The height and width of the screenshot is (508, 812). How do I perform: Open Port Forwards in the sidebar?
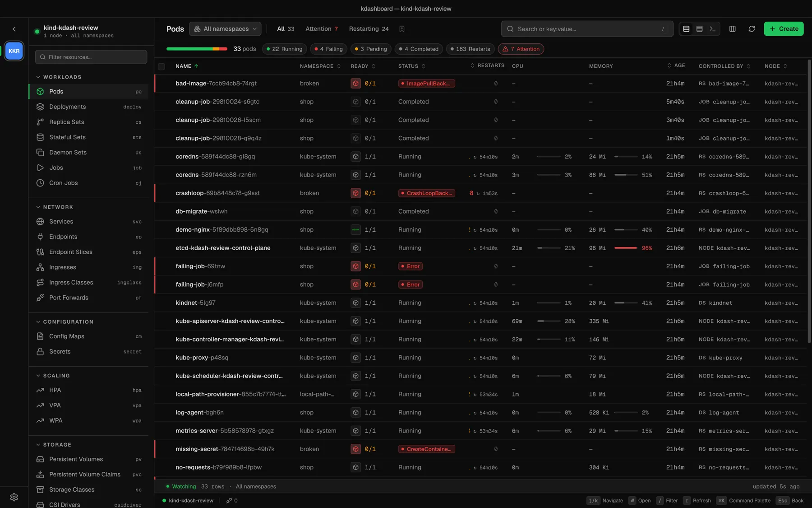(88, 298)
